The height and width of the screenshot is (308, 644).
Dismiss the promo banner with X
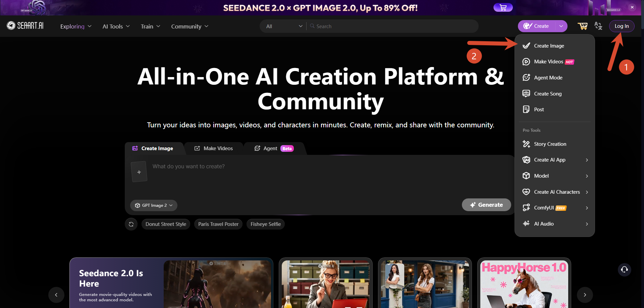coord(632,7)
